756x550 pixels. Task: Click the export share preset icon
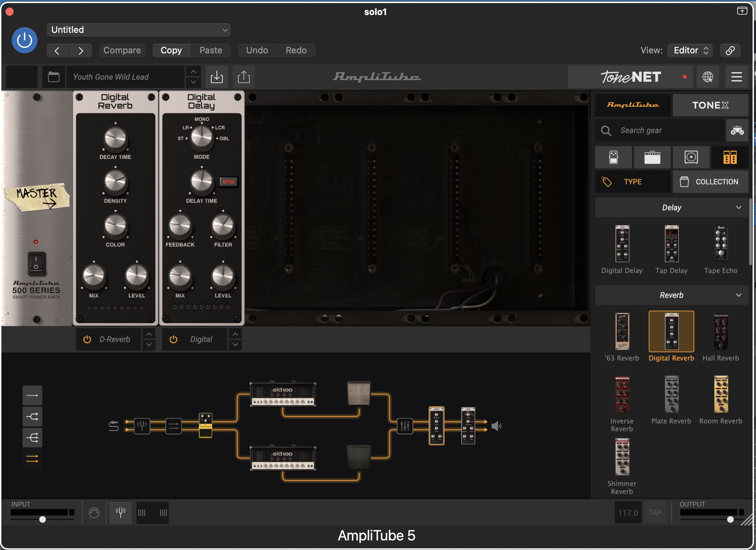[x=244, y=77]
